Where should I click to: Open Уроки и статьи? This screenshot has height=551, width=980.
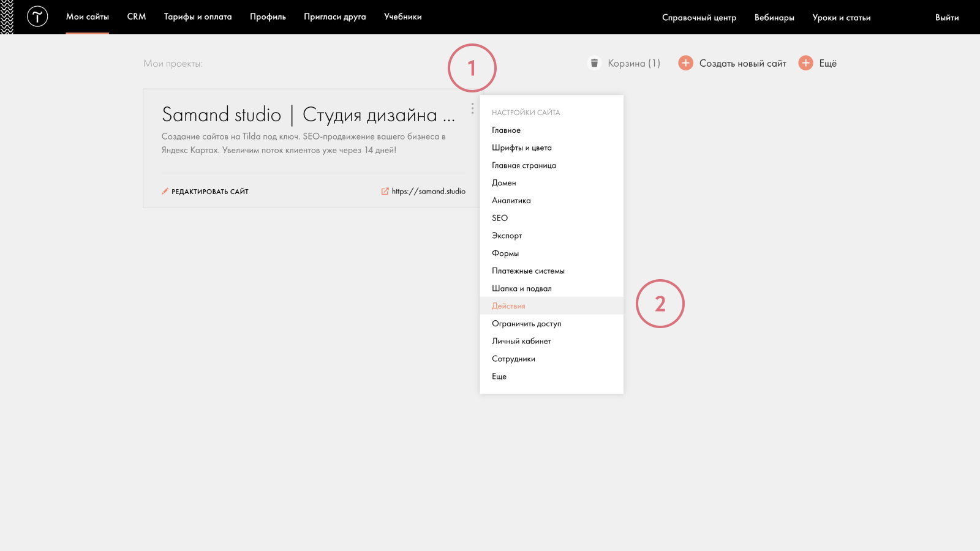(842, 17)
